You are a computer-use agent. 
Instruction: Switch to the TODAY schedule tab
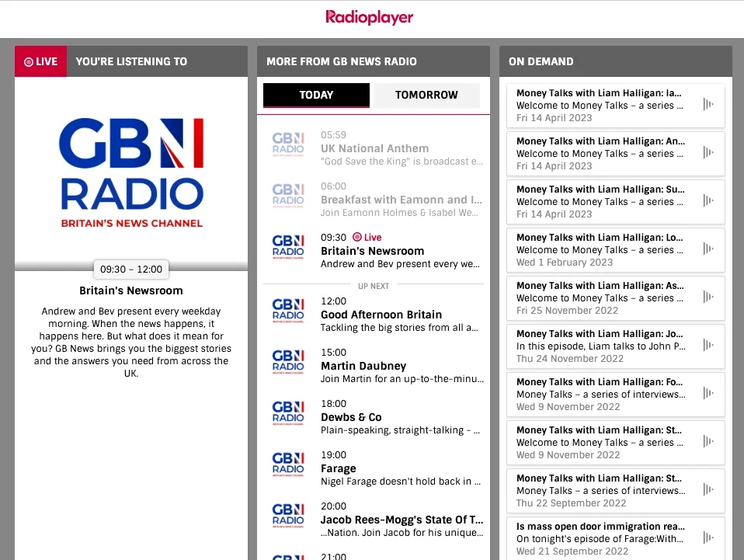(317, 95)
